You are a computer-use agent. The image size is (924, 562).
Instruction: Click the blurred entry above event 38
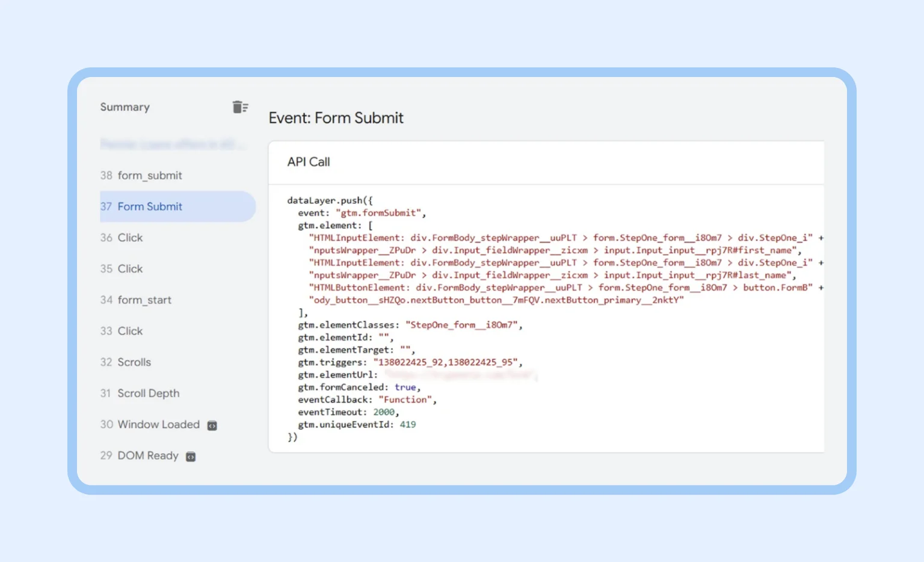(172, 144)
